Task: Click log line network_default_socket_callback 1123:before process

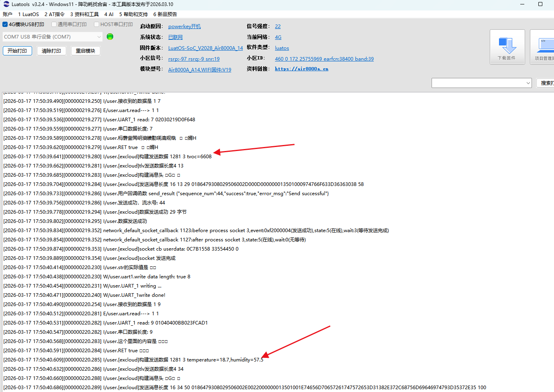Action: pos(196,231)
